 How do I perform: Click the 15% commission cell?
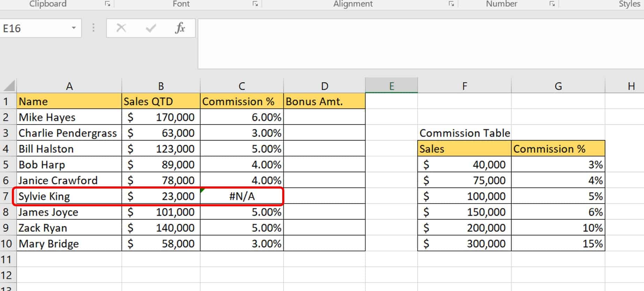click(558, 244)
